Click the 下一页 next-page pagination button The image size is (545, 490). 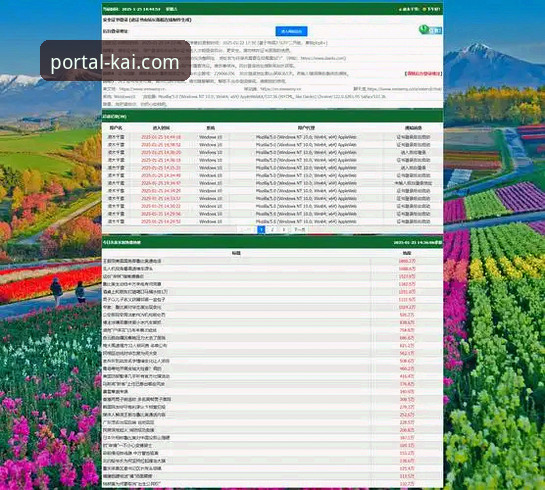click(x=300, y=230)
